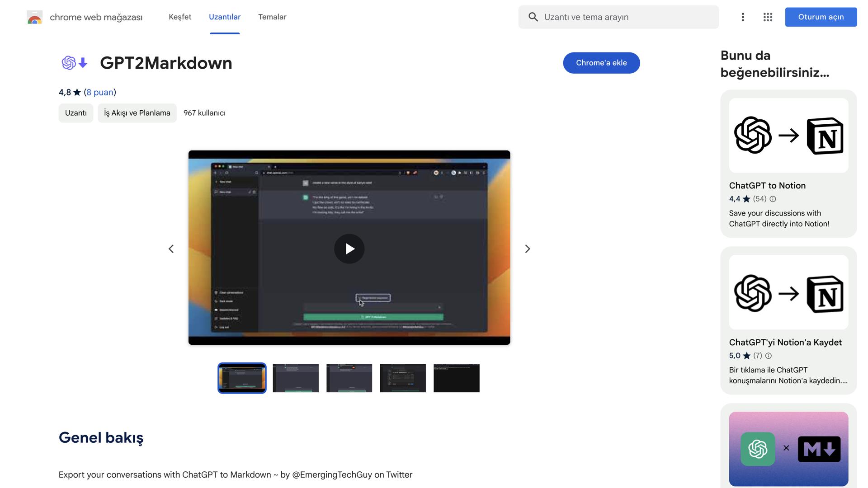Switch to the Temalar tab
This screenshot has width=868, height=488.
[272, 17]
